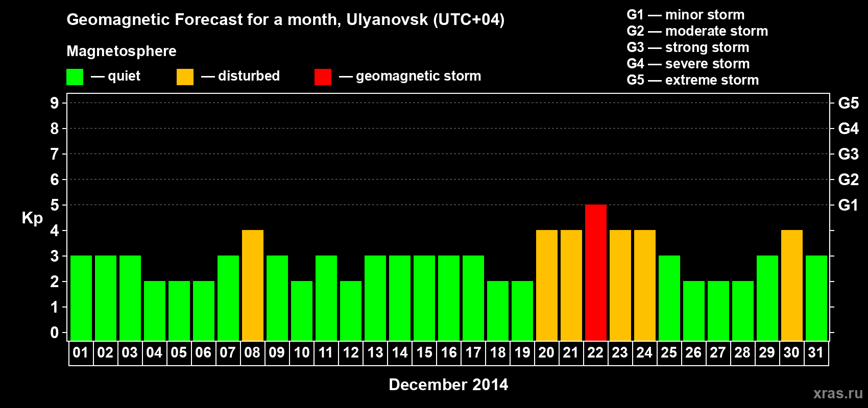This screenshot has width=868, height=408.
Task: Click the G2 marker on the right axis
Action: [x=849, y=180]
